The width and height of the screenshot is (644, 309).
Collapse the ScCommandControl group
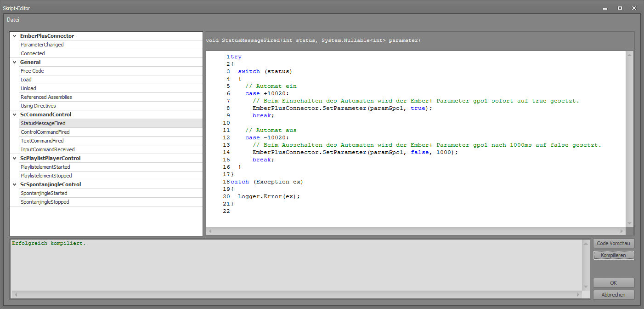tap(14, 114)
